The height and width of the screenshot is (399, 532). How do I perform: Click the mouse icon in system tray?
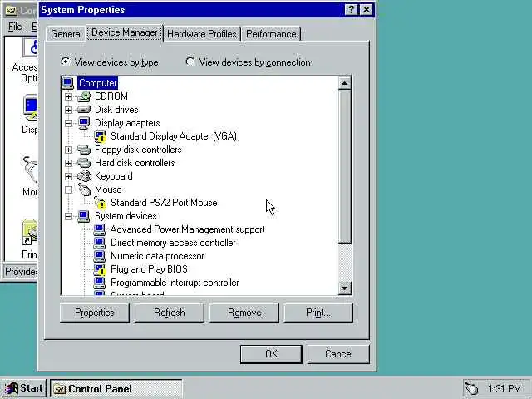[471, 388]
